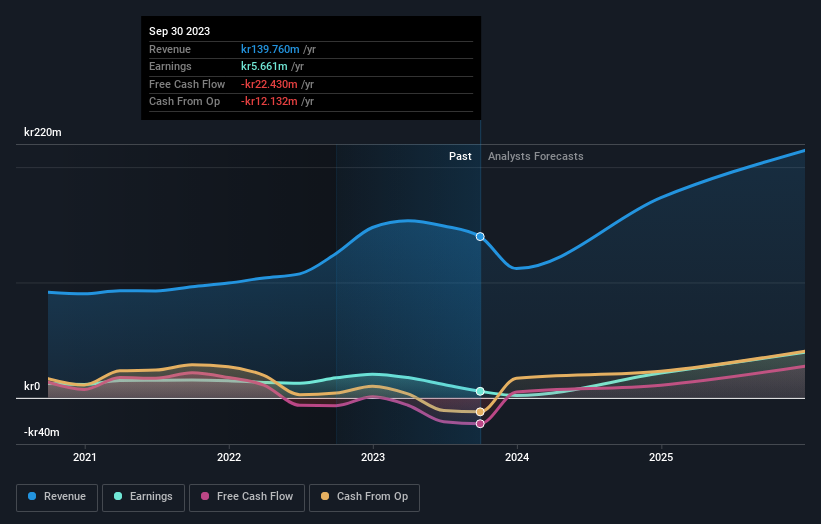821x524 pixels.
Task: Click the Past label on chart
Action: click(460, 156)
